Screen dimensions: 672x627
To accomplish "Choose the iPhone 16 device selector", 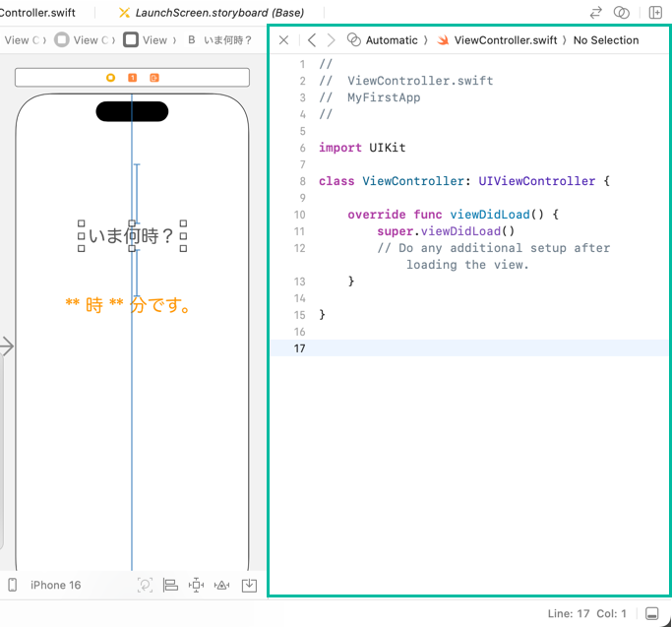I will [55, 585].
